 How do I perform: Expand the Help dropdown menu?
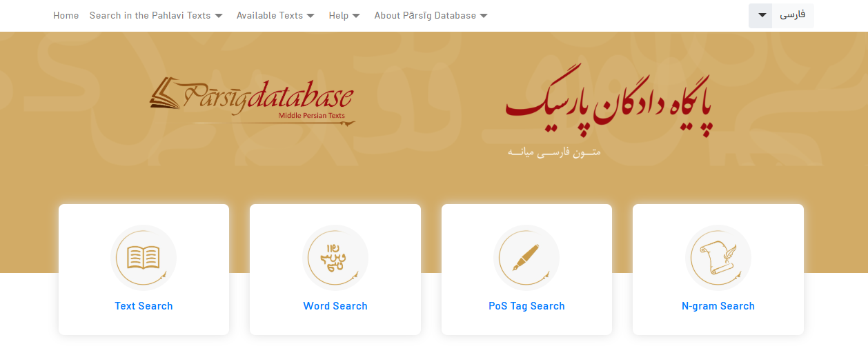coord(345,15)
